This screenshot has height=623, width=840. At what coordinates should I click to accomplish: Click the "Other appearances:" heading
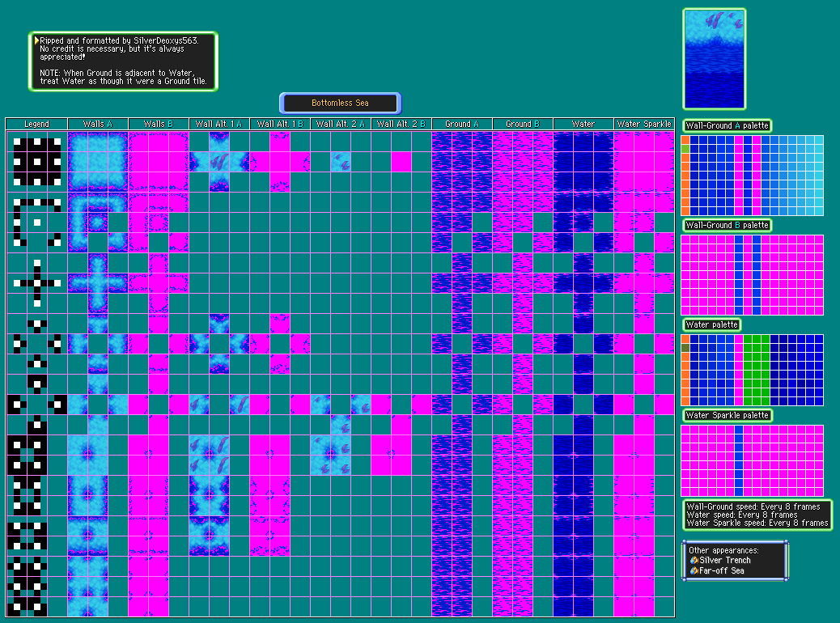point(723,550)
